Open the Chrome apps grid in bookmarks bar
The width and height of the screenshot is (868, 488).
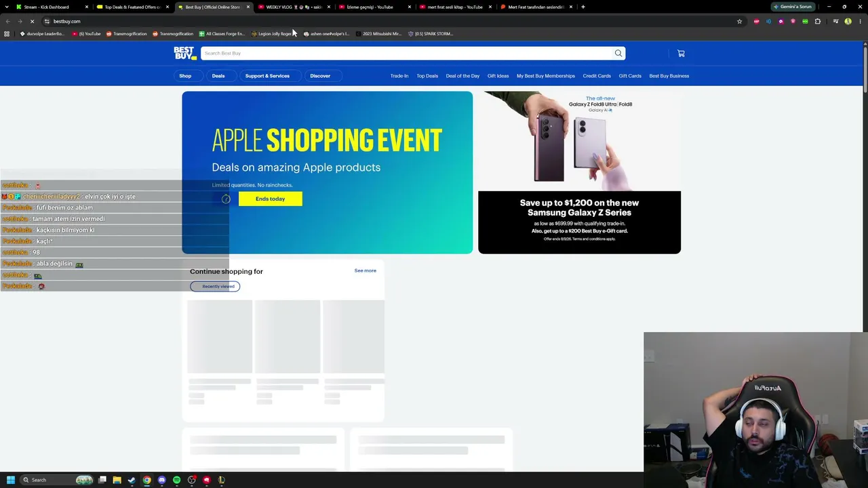tap(7, 33)
